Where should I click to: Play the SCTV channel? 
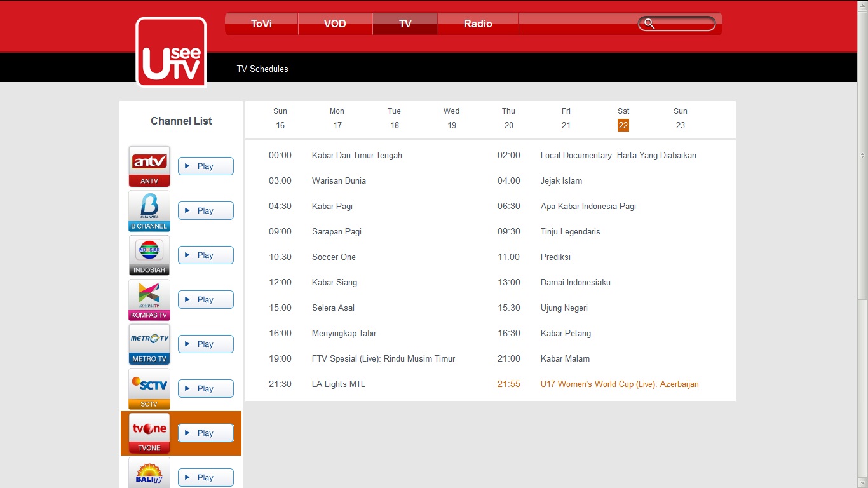tap(206, 389)
